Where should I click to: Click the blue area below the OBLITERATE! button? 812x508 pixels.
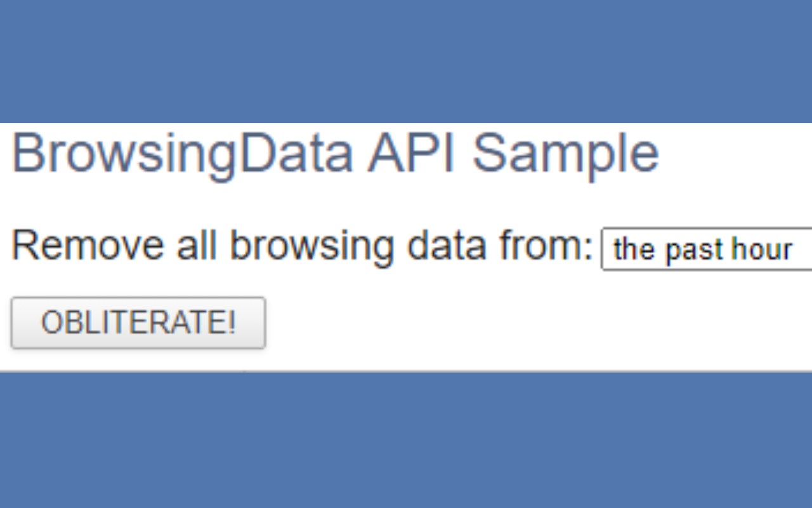[406, 439]
